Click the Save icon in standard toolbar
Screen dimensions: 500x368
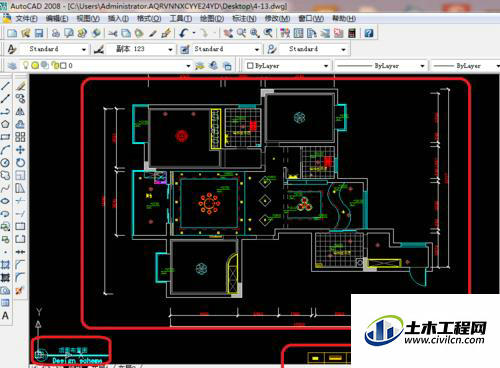tap(39, 33)
